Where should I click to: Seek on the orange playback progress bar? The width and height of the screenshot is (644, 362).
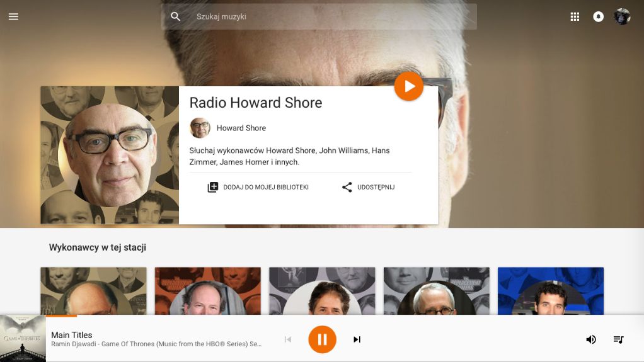(61, 315)
